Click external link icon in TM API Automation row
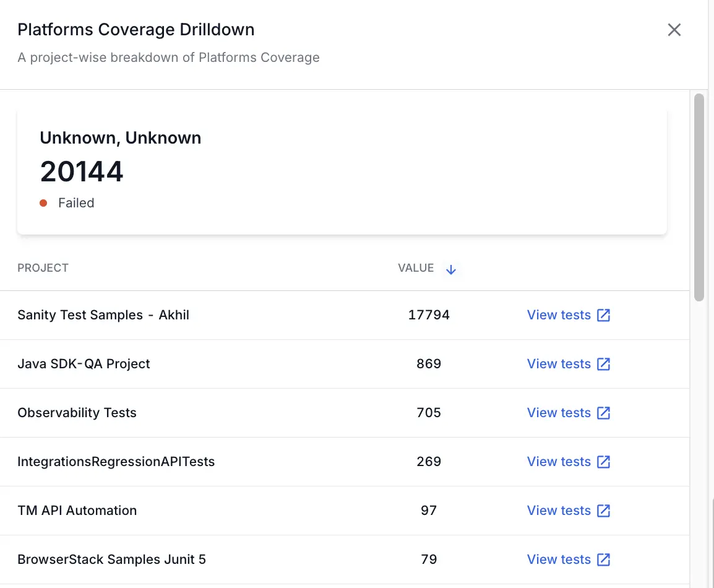The image size is (714, 588). pyautogui.click(x=603, y=510)
